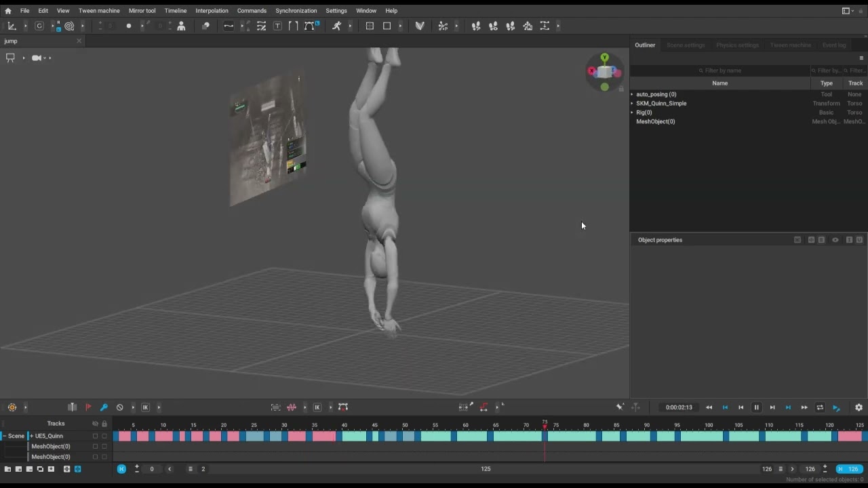Click the first footprints icon in toolbar
This screenshot has width=868, height=488.
point(476,26)
